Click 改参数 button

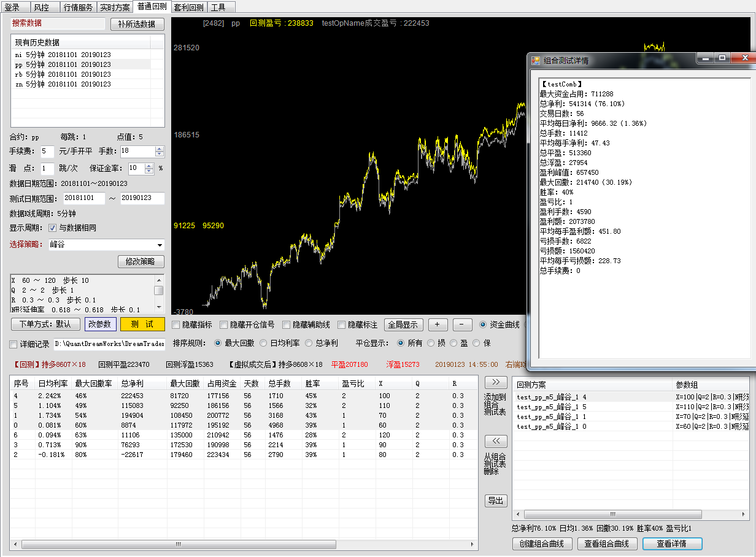point(100,325)
